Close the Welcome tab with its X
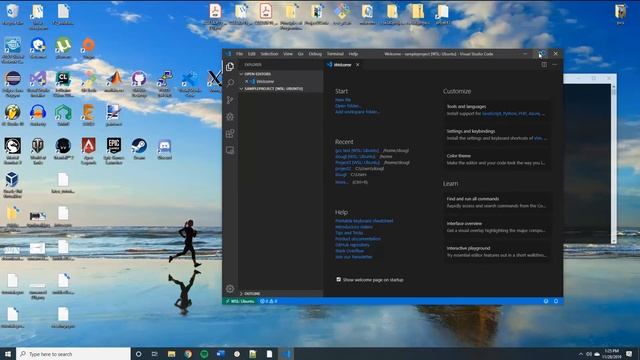Image resolution: width=640 pixels, height=360 pixels. (358, 64)
